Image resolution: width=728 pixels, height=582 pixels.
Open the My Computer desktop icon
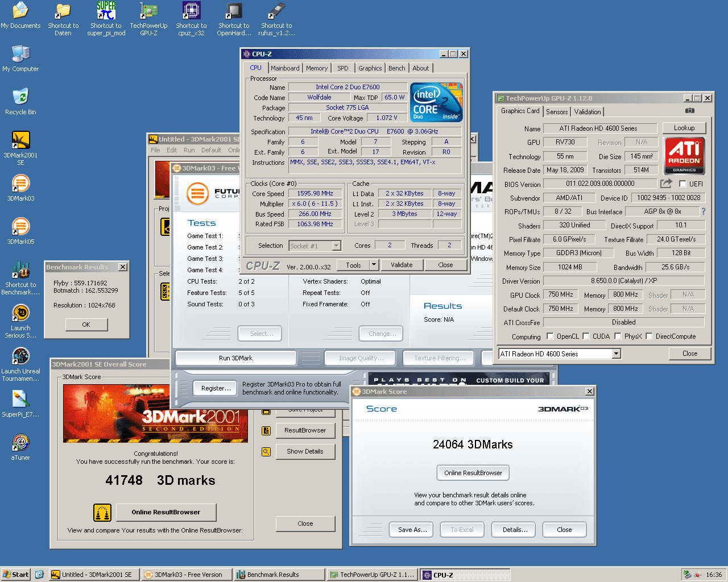pyautogui.click(x=20, y=59)
